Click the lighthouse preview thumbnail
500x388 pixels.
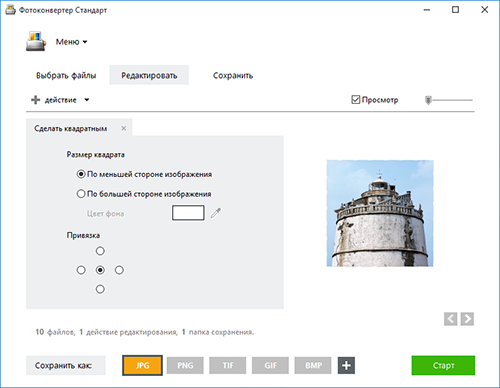(x=380, y=213)
